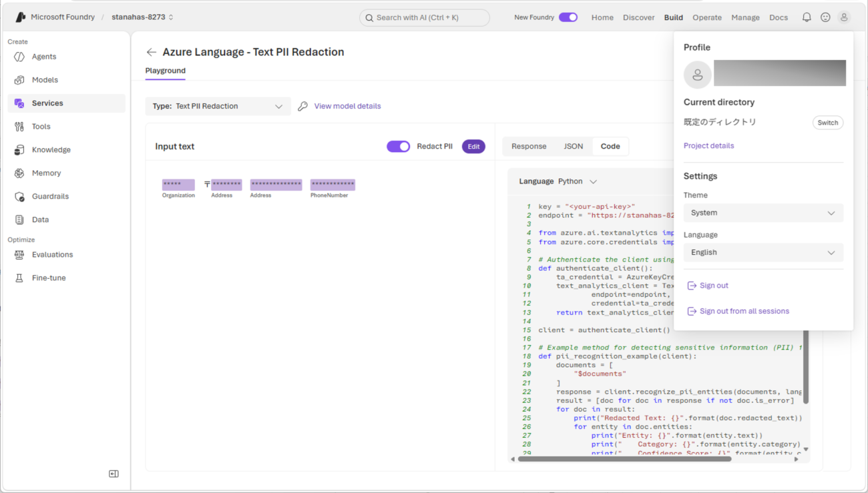
Task: Open the Playground tab
Action: (x=166, y=71)
